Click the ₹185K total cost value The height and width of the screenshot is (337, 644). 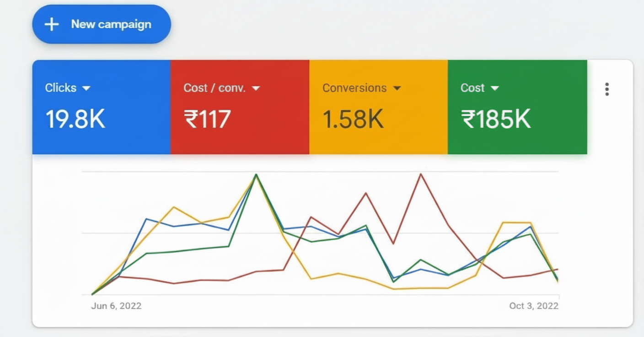[x=496, y=119]
